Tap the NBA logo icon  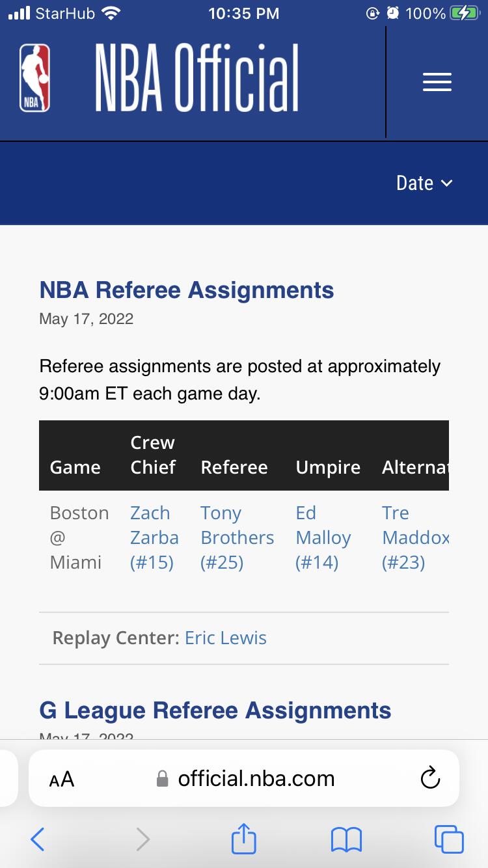pyautogui.click(x=34, y=79)
